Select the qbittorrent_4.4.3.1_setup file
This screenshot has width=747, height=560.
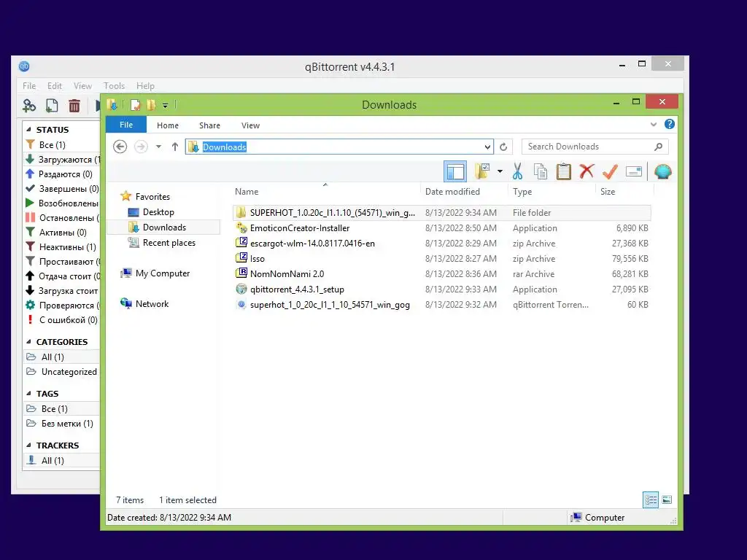coord(441,289)
